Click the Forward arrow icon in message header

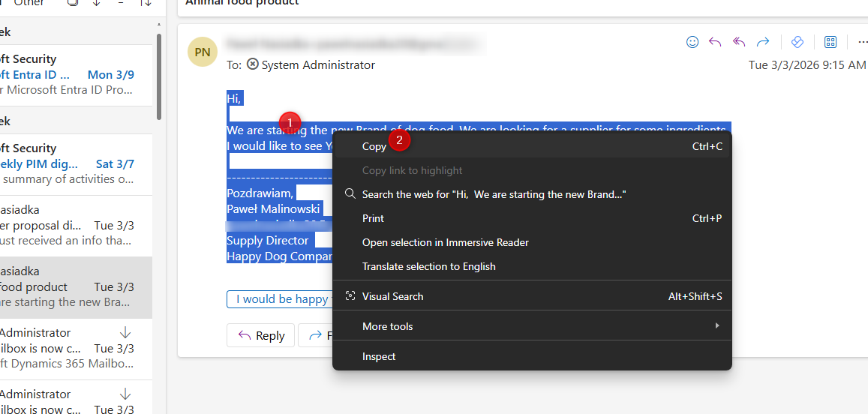[763, 42]
